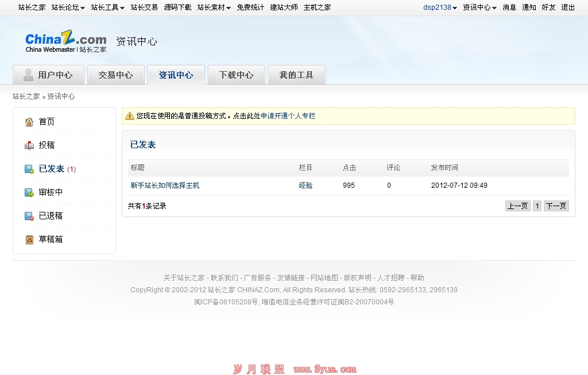
Task: Click the 上一页 previous page button
Action: (517, 206)
